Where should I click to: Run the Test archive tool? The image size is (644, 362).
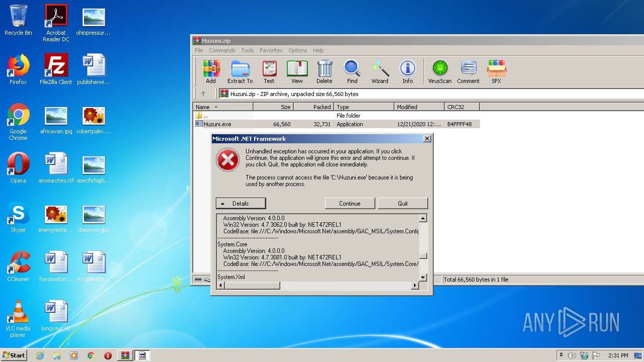tap(269, 71)
